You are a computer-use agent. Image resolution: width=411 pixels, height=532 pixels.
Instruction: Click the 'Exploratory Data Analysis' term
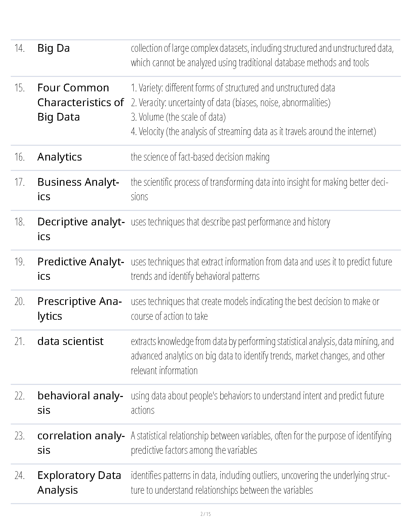point(79,482)
